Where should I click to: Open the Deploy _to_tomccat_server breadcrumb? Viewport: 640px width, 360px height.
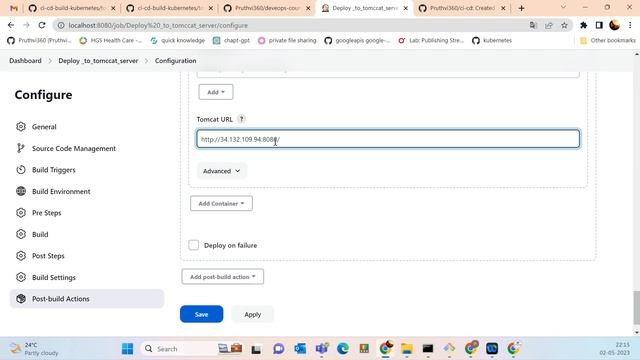tap(98, 61)
